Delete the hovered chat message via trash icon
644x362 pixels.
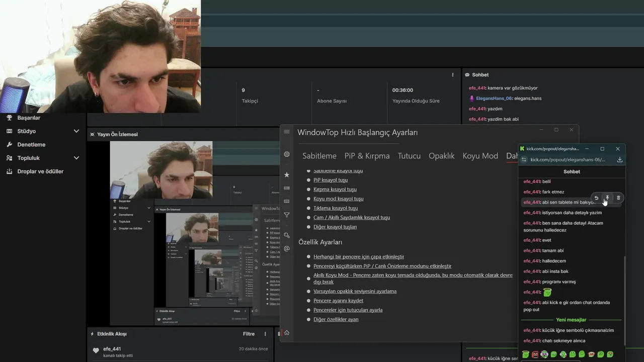coord(618,198)
